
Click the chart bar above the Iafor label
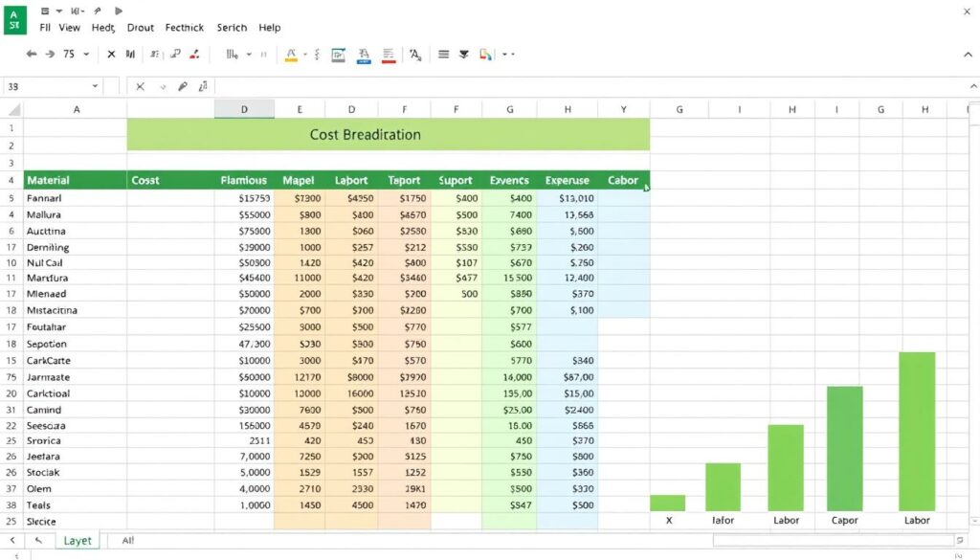724,487
